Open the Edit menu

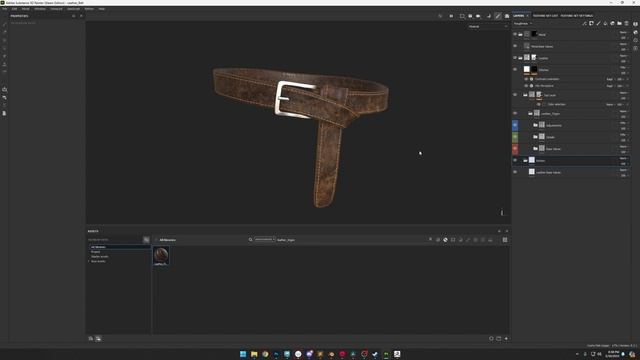[14, 9]
